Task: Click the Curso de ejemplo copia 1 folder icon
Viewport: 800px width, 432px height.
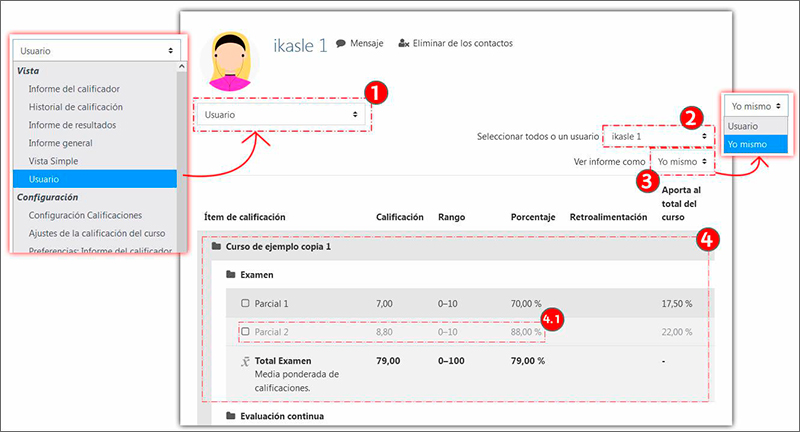Action: tap(217, 246)
